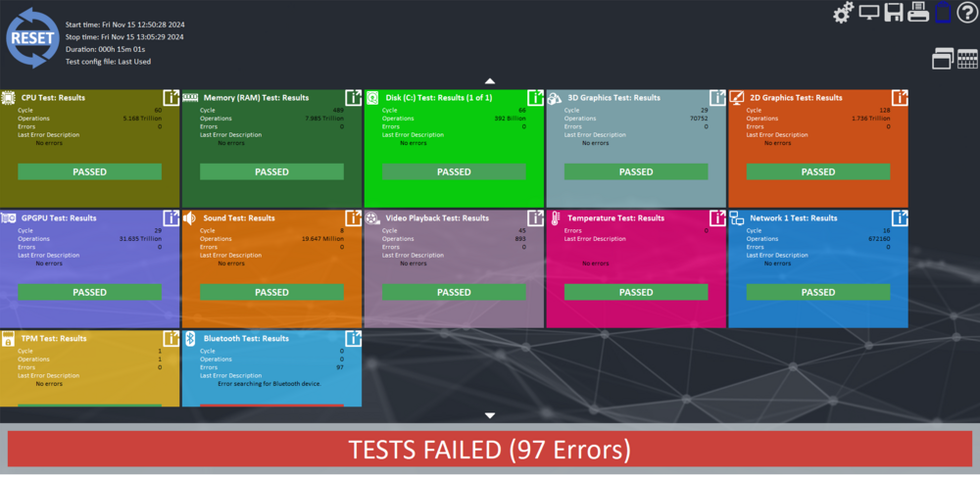Click the Disk (C:) drive icon
Image resolution: width=980 pixels, height=479 pixels.
(x=372, y=97)
